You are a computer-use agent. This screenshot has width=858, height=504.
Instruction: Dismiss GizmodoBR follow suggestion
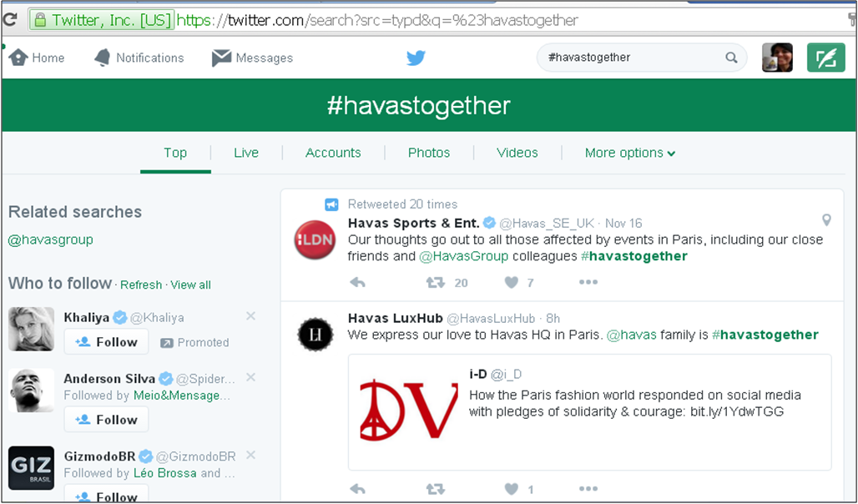click(x=250, y=455)
